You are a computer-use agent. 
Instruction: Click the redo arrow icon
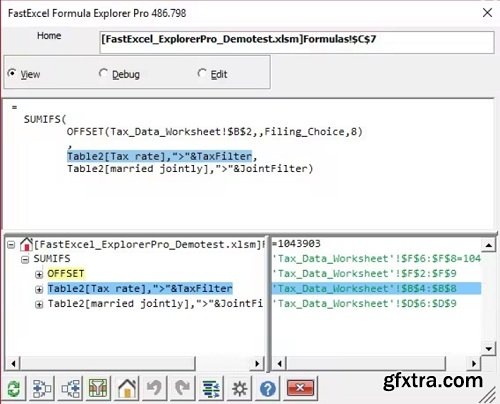(x=182, y=388)
